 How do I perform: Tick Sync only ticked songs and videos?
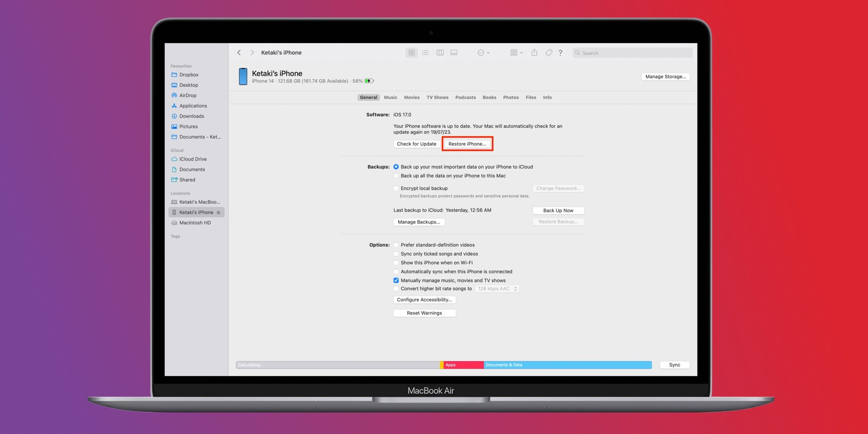396,254
